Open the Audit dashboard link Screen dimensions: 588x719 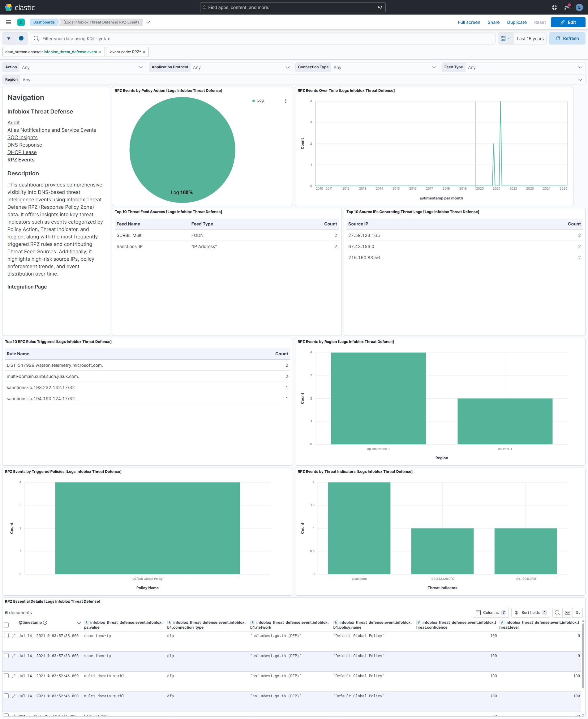click(x=14, y=122)
